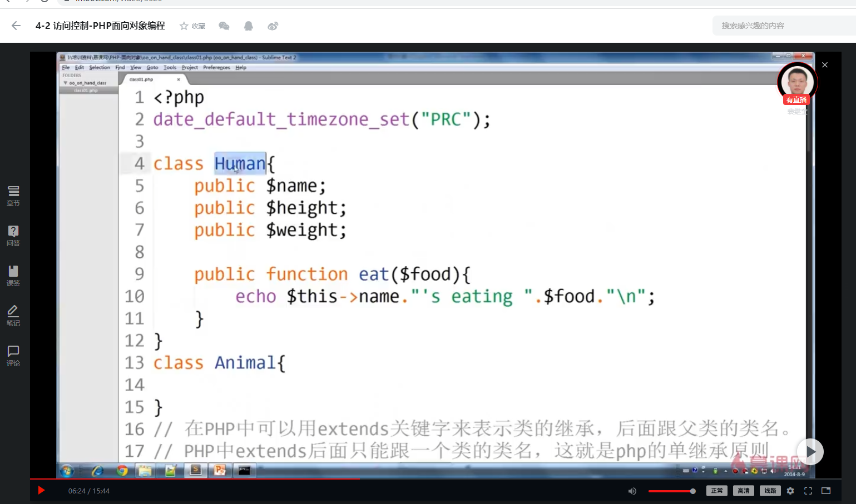Open the 评论 comments sidebar panel
Viewport: 856px width, 504px height.
click(x=13, y=356)
